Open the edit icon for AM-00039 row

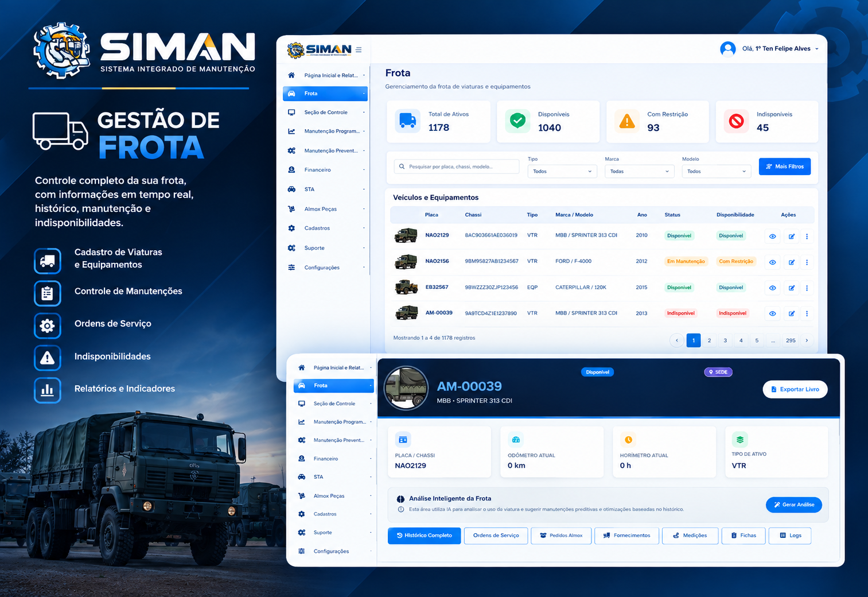click(792, 314)
